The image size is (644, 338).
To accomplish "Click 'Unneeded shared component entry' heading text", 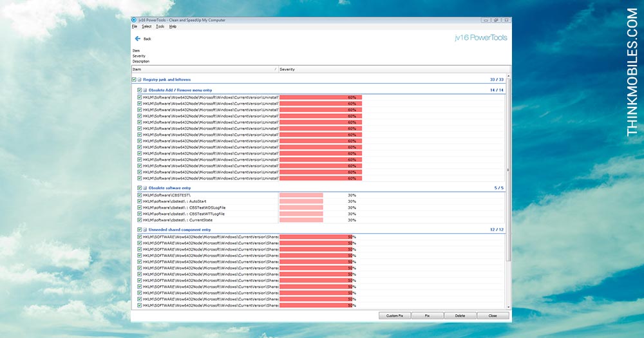I will tap(180, 230).
